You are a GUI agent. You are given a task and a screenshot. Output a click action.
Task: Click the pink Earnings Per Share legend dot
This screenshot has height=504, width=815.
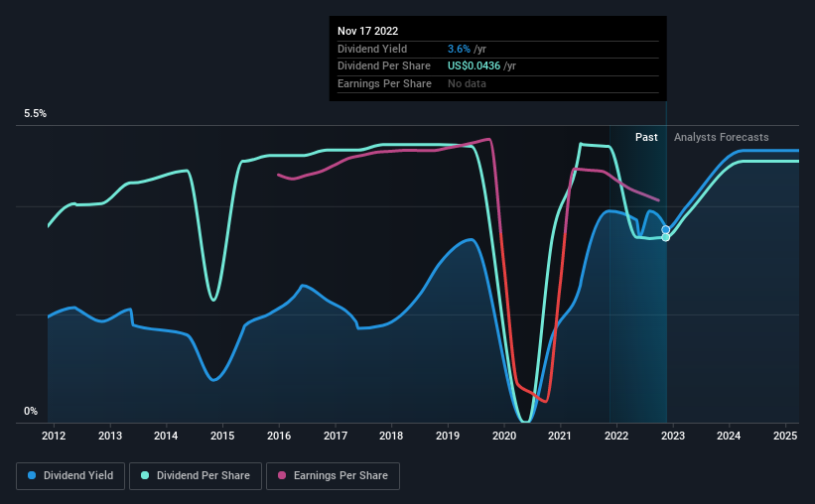click(282, 475)
